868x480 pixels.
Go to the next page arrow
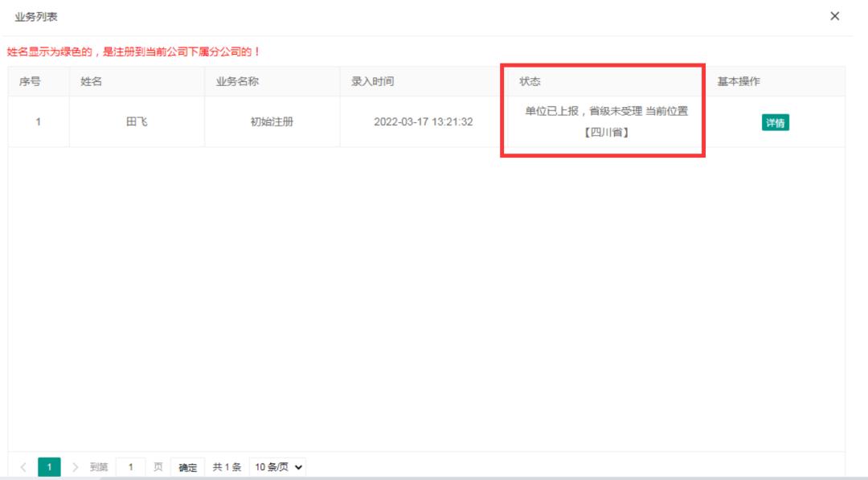click(x=73, y=467)
